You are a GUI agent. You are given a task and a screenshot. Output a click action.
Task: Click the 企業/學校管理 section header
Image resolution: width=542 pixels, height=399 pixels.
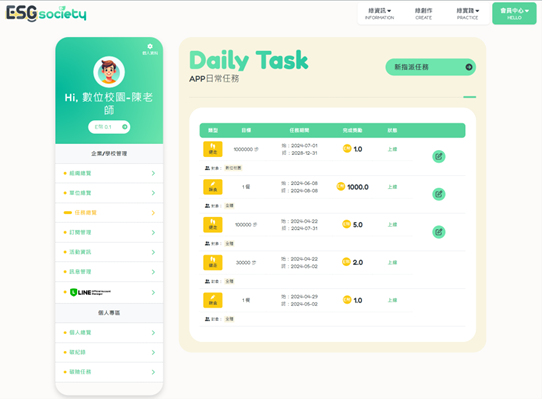tap(109, 154)
